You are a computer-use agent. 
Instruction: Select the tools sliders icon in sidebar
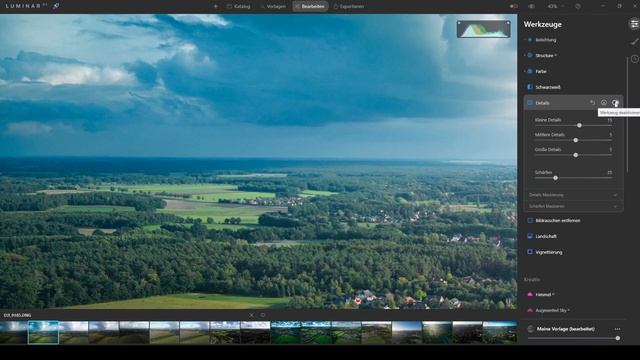pos(634,24)
